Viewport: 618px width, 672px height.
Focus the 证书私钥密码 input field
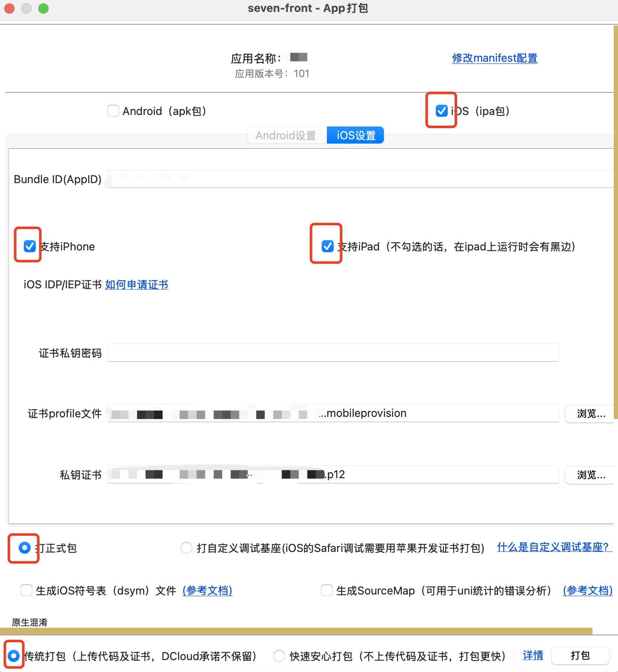(x=333, y=353)
